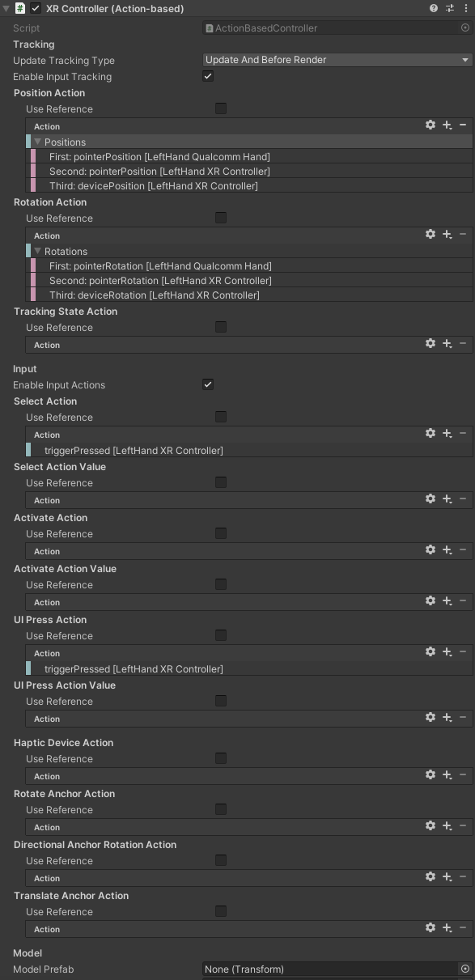This screenshot has height=980, width=475.
Task: Collapse the Positions composite binding
Action: point(37,142)
